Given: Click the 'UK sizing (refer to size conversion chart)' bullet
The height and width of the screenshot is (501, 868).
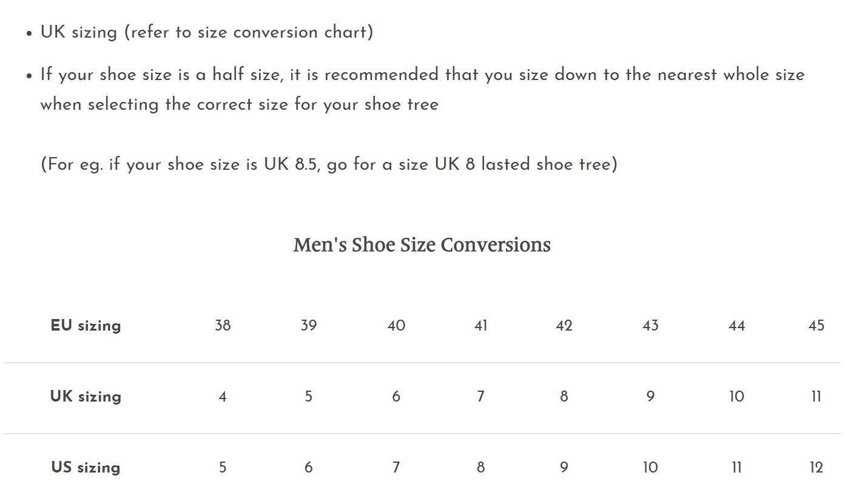Looking at the screenshot, I should pyautogui.click(x=207, y=32).
